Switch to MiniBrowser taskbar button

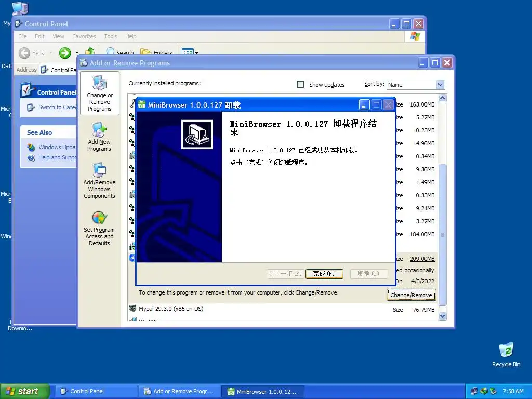pyautogui.click(x=263, y=391)
